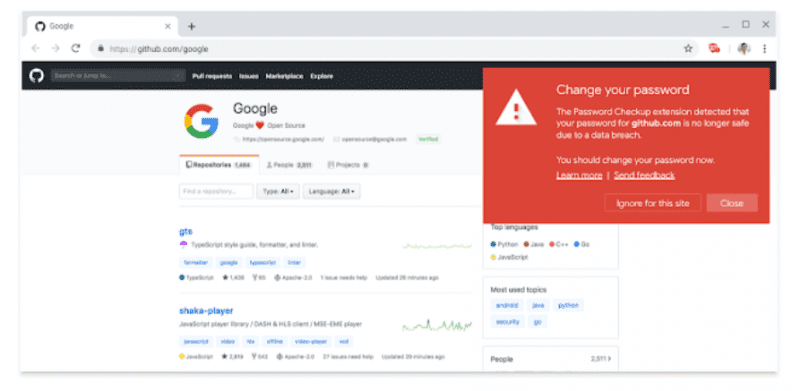Image resolution: width=800 pixels, height=391 pixels.
Task: Switch to the People tab
Action: (289, 165)
